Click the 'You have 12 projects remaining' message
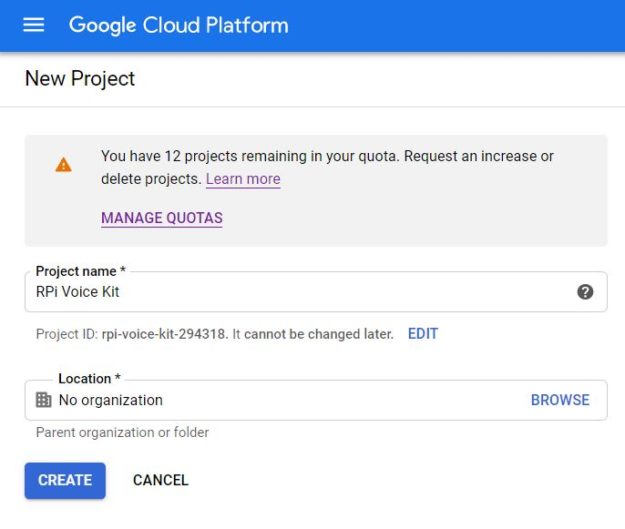 pos(327,167)
